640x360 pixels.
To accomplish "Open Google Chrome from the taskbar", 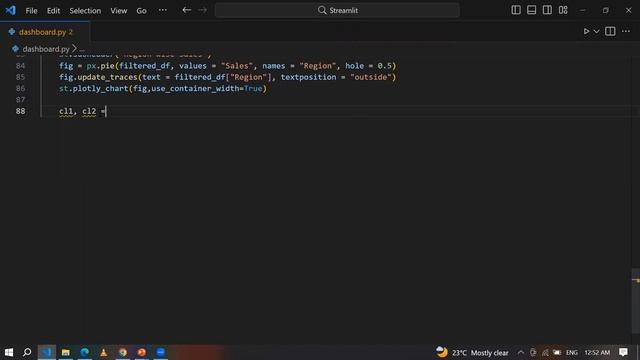I will [123, 352].
